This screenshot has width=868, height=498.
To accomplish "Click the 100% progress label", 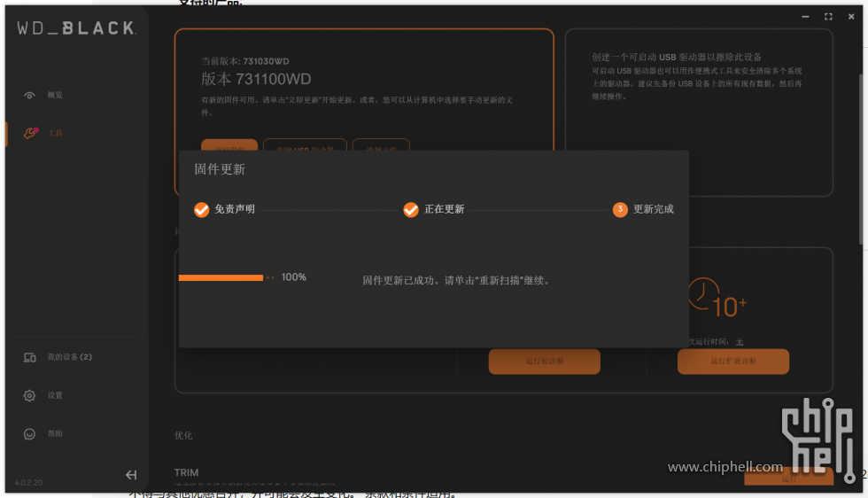I will (294, 277).
